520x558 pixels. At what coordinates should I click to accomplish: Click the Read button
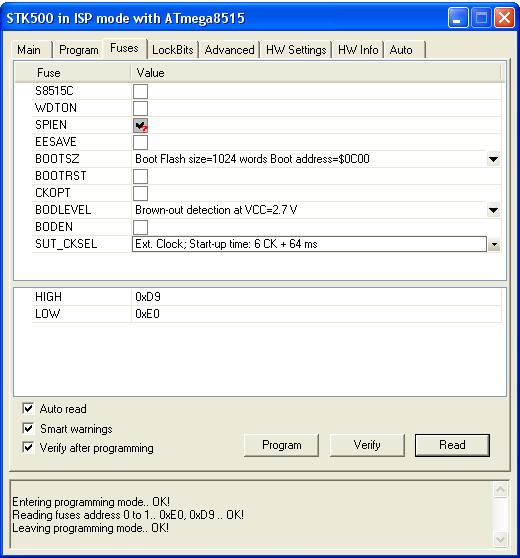click(452, 445)
